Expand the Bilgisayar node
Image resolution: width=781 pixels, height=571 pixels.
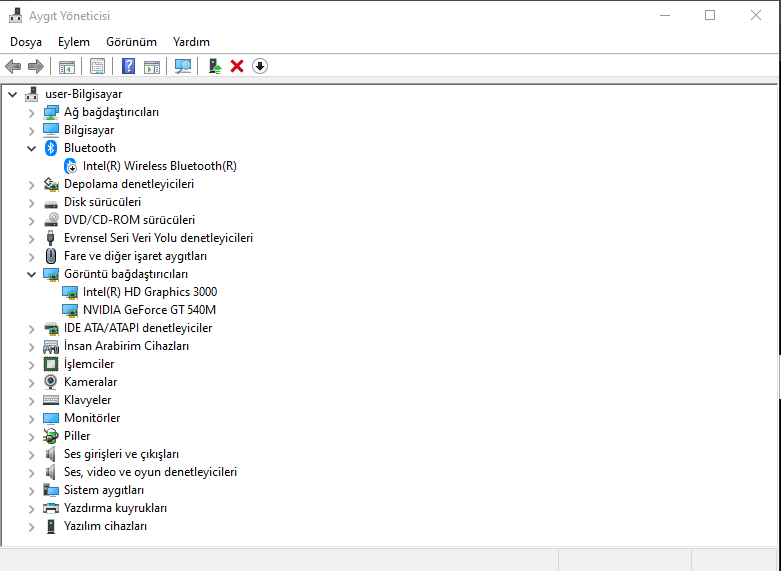pos(31,131)
